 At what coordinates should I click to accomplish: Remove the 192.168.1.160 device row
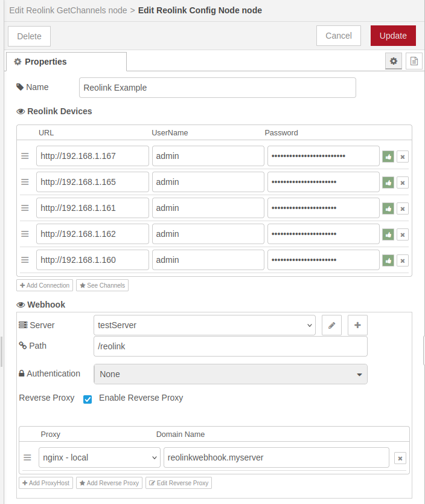[403, 260]
